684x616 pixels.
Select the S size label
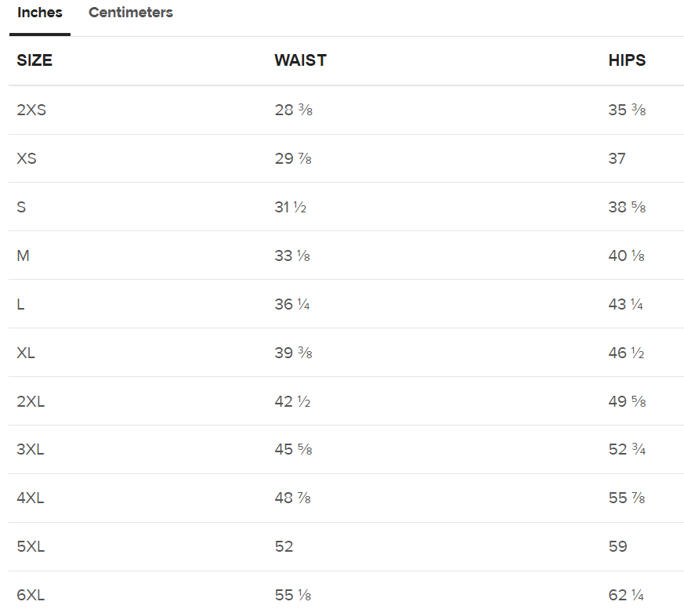[21, 207]
